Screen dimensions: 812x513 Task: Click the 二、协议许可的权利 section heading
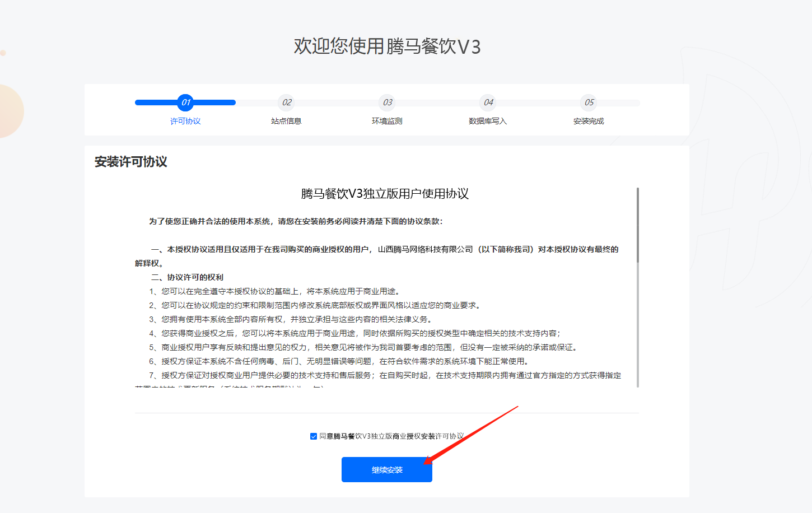pyautogui.click(x=187, y=277)
